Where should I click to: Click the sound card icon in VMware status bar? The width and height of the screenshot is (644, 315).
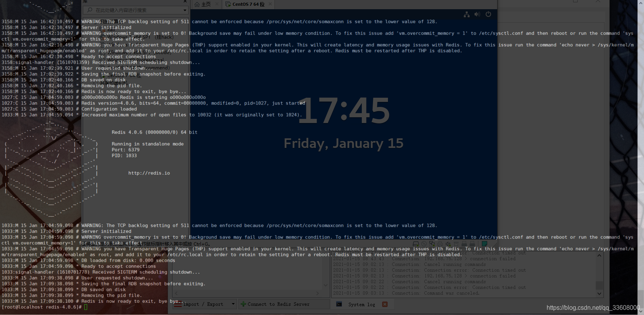click(x=448, y=244)
